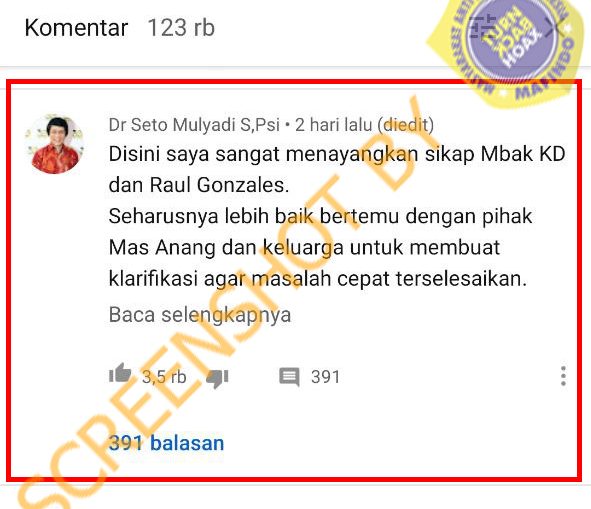Click the 3,5 rb like count
591x509 pixels.
[x=164, y=377]
